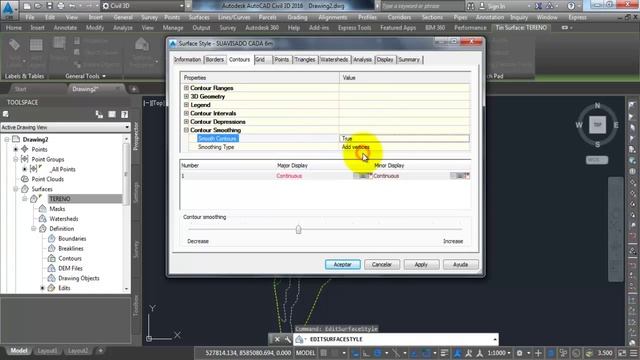The width and height of the screenshot is (640, 360).
Task: Click the Add Labels tag icon in ribbon
Action: 14,44
